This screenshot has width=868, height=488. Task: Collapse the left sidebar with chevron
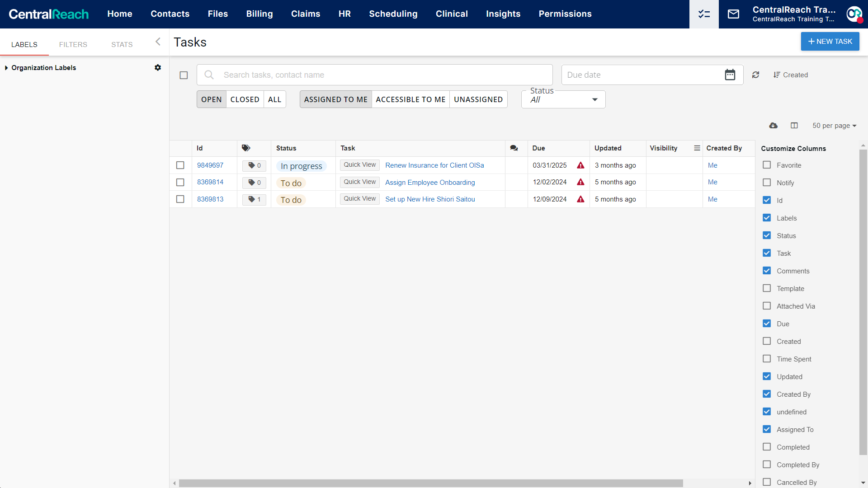click(x=158, y=42)
